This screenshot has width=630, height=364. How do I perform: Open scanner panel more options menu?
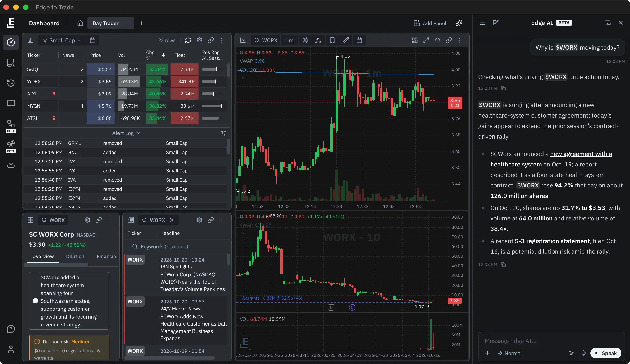click(221, 40)
